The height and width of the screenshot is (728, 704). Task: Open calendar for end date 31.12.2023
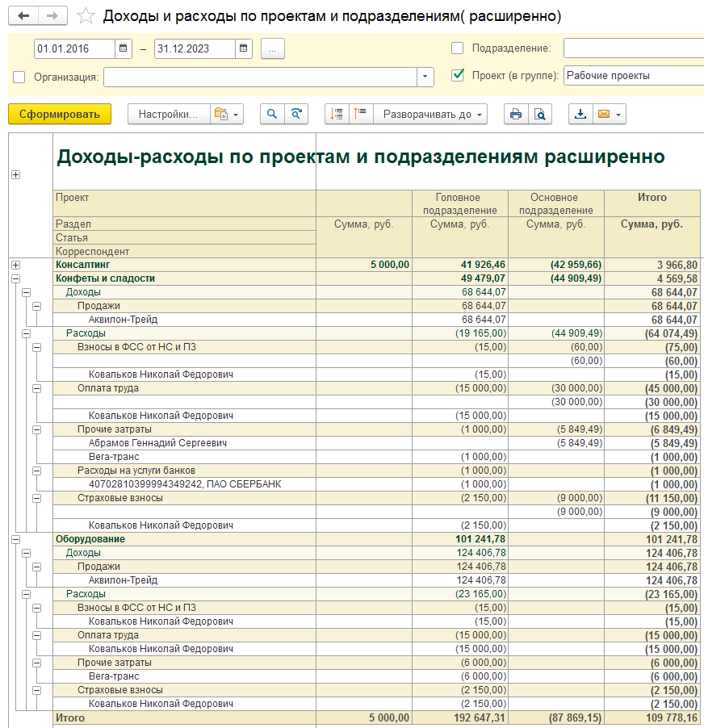pyautogui.click(x=243, y=48)
